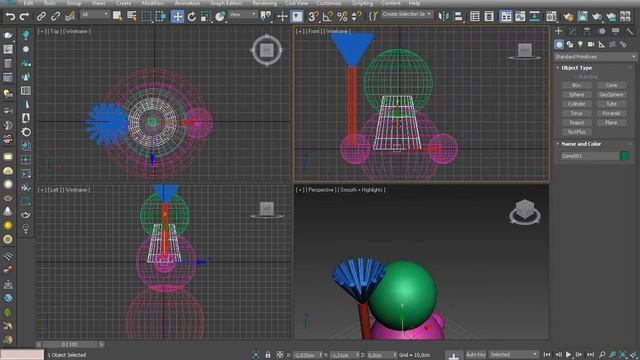Activate the Select and Move tool
Viewport: 640px width, 360px height.
click(178, 16)
